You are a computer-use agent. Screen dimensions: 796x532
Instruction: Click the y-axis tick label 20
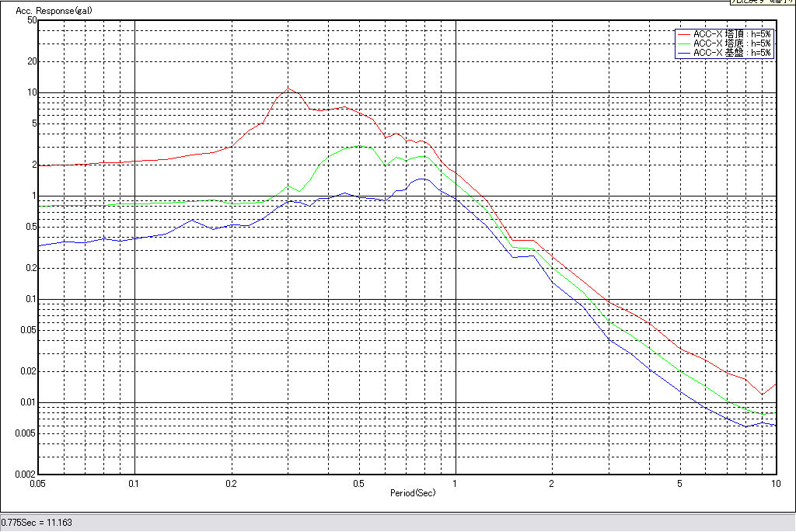[32, 61]
